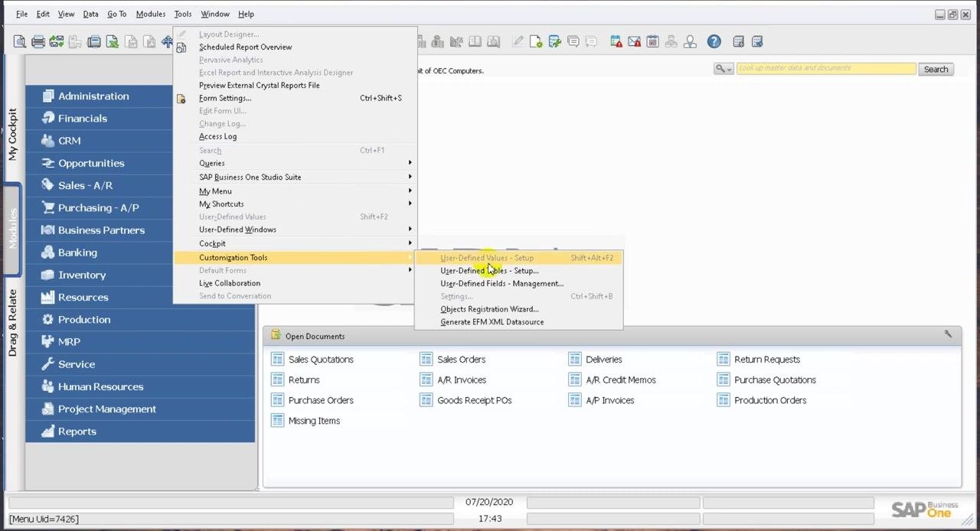Open the A/P Invoices link
Image resolution: width=980 pixels, height=531 pixels.
(609, 400)
